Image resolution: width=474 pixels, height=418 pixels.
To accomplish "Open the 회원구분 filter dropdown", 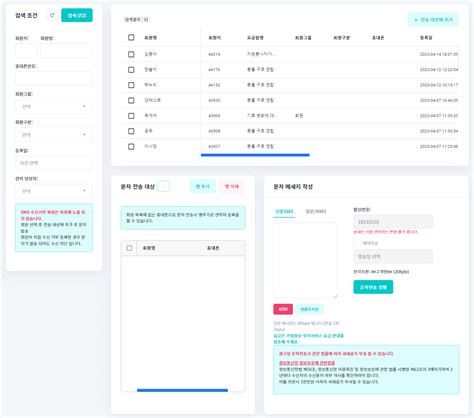I will 54,135.
